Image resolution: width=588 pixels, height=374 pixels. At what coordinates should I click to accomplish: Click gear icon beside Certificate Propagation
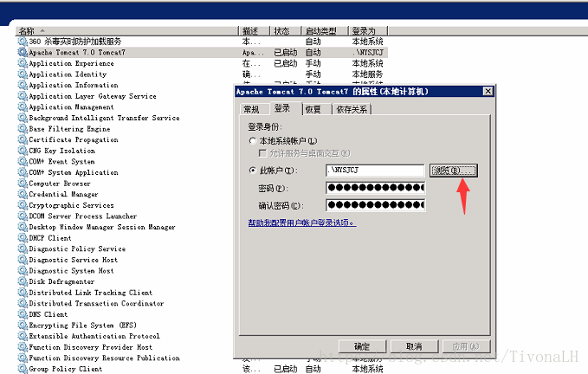pos(23,139)
